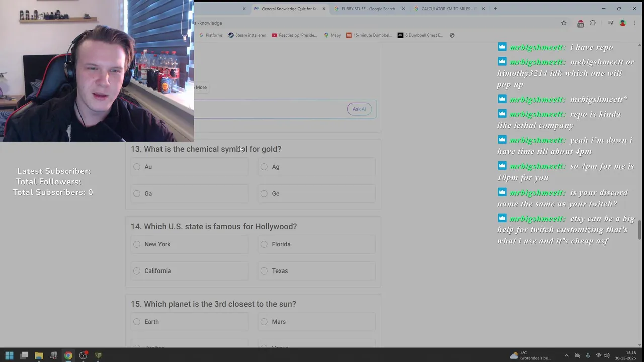Viewport: 644px width, 362px height.
Task: Open Google Chrome from the taskbar
Action: click(x=68, y=355)
